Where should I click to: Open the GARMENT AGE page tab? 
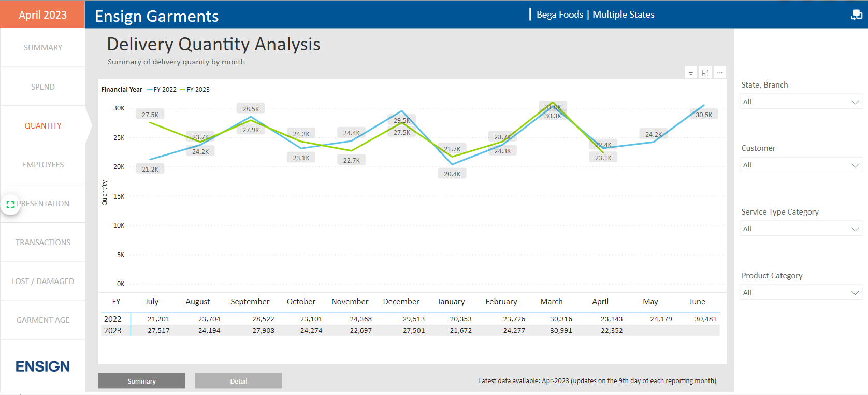(x=43, y=320)
